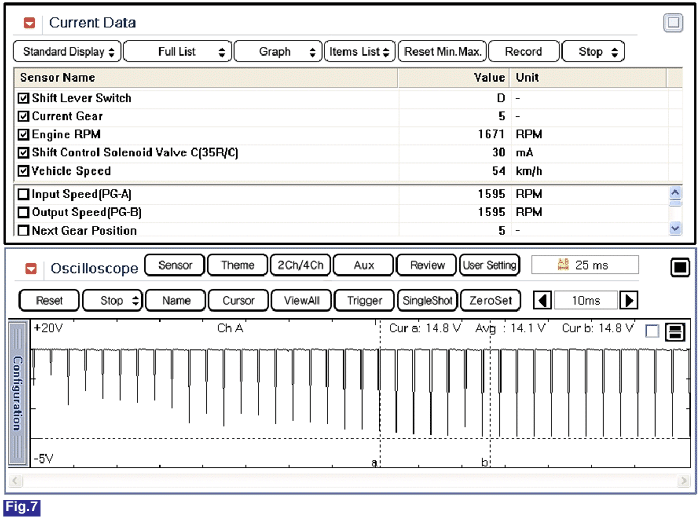Uncheck Engine RPM sensor
Viewport: 700px width, 521px height.
point(23,134)
